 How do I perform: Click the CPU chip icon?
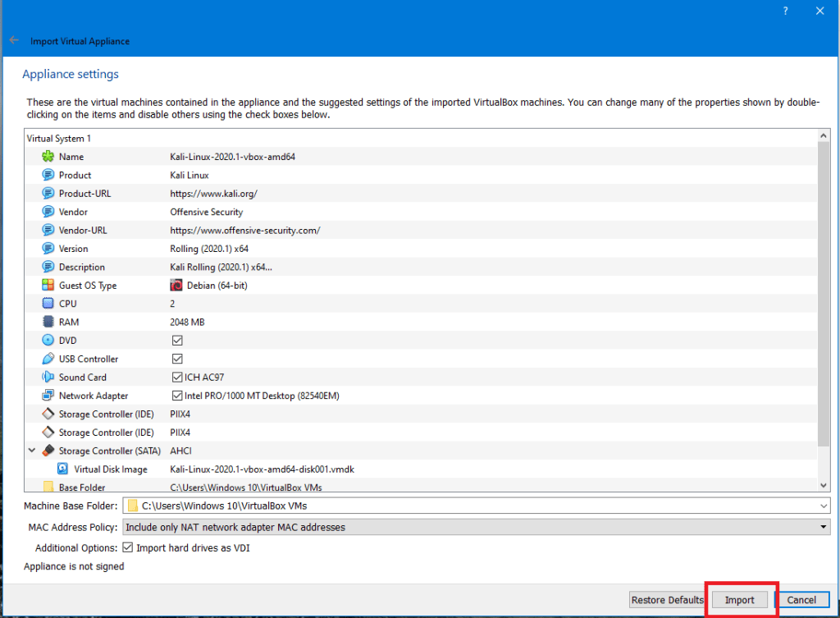48,304
